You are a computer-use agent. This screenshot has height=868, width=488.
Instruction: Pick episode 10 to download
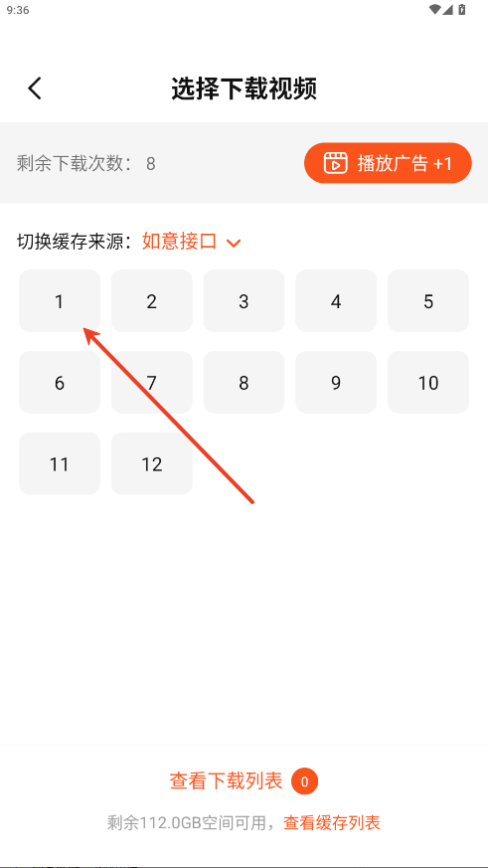[428, 383]
